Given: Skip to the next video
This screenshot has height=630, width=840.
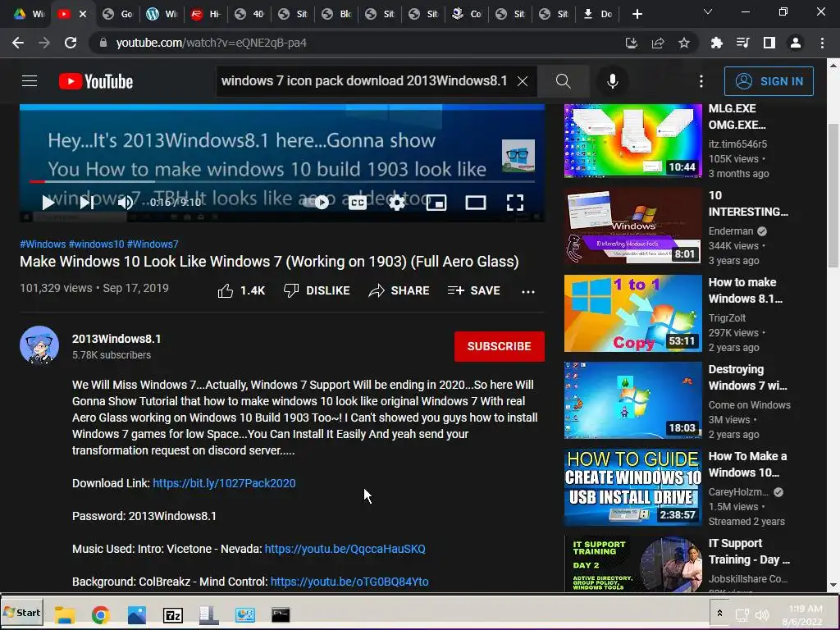Looking at the screenshot, I should [87, 203].
